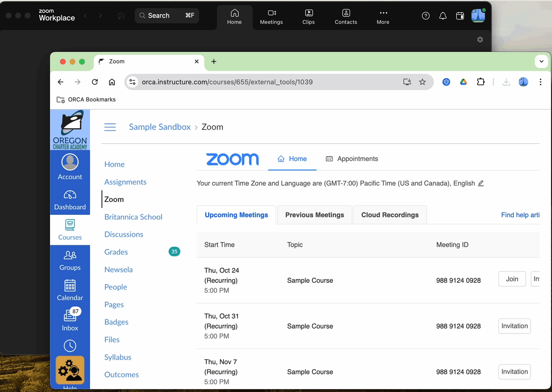Open Outcomes course link
The image size is (552, 392).
[121, 375]
